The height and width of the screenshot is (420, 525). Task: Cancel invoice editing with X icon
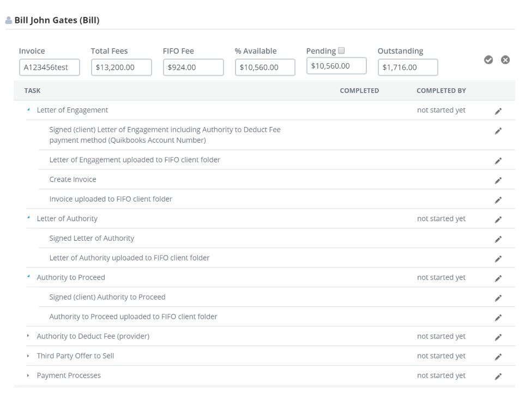(x=505, y=60)
